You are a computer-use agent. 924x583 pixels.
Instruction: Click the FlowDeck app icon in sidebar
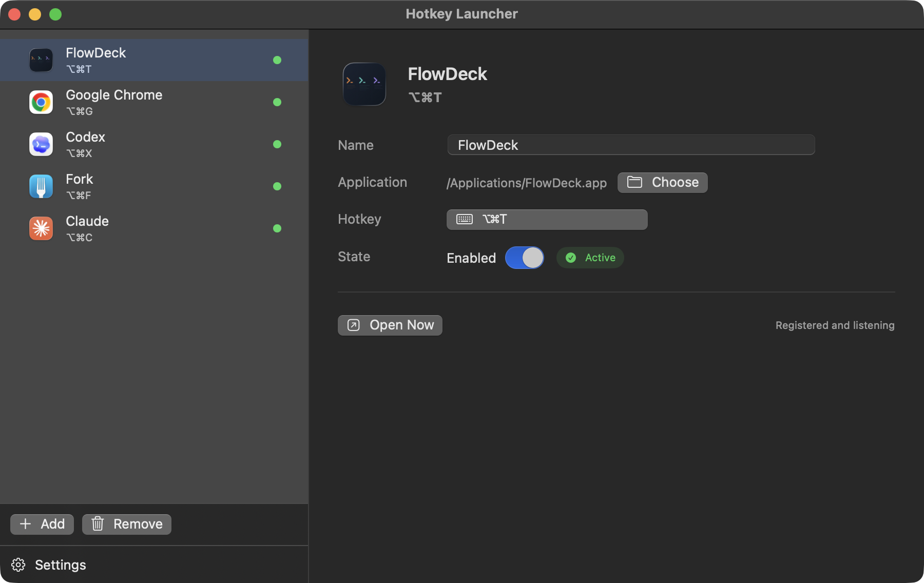coord(41,60)
